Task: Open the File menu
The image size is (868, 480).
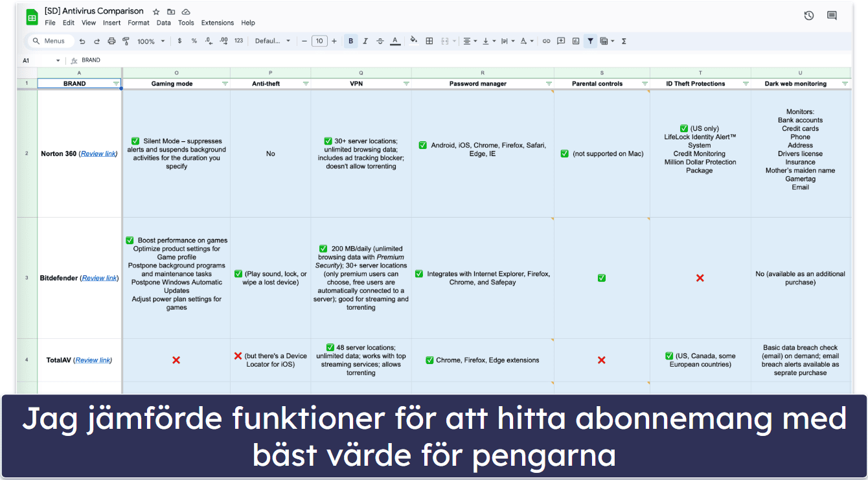Action: (50, 23)
